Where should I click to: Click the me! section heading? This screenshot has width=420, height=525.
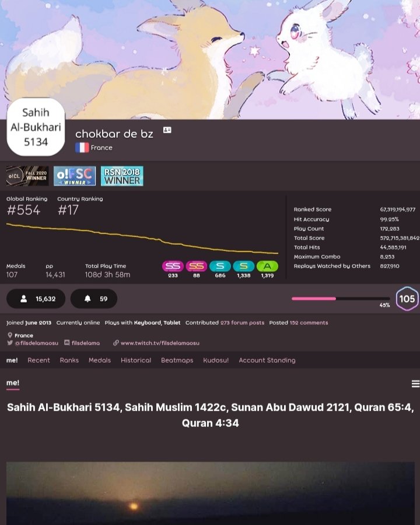coord(13,383)
